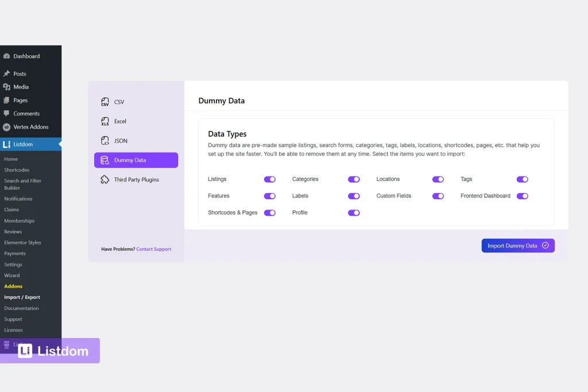588x392 pixels.
Task: Toggle the Frontend Dashboard import off
Action: pyautogui.click(x=523, y=196)
